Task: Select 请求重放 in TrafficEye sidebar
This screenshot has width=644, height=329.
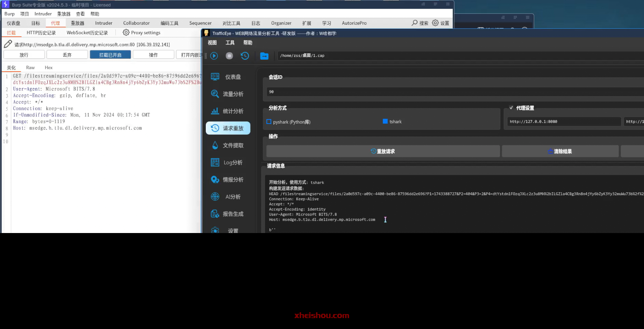Action: [228, 128]
